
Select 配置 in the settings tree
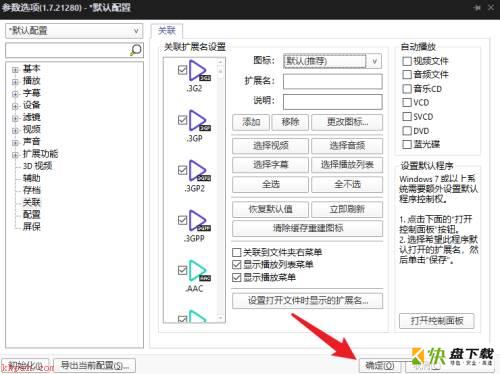click(31, 214)
